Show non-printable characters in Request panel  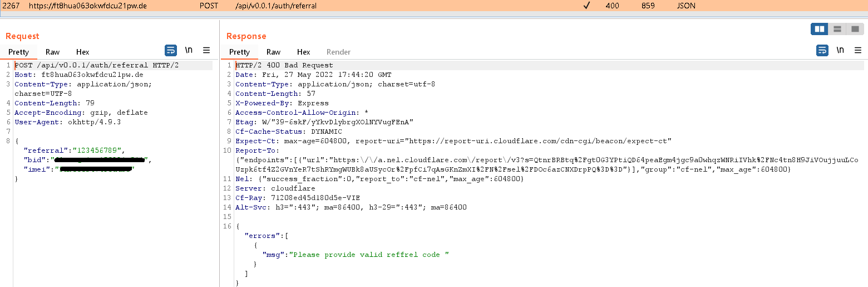[x=189, y=50]
